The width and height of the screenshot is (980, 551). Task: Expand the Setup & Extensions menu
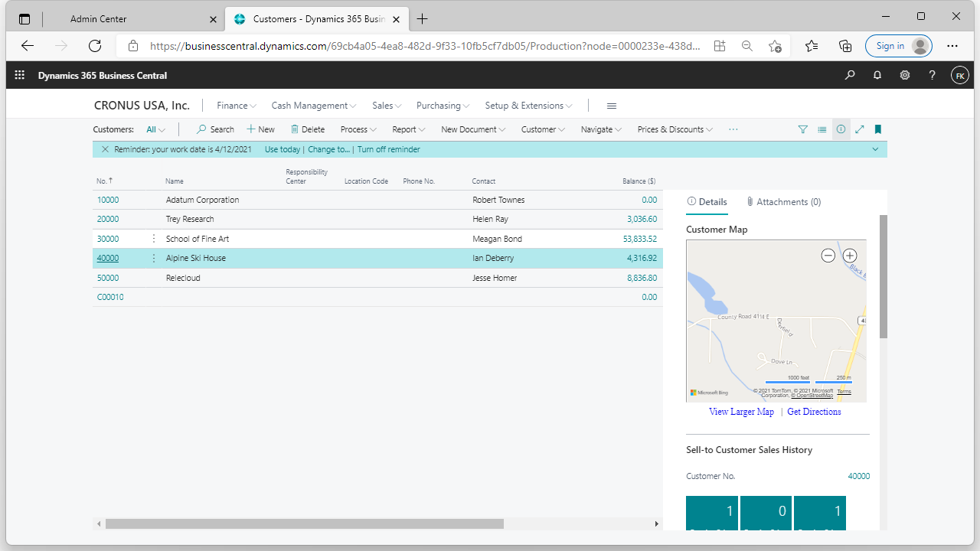point(529,106)
